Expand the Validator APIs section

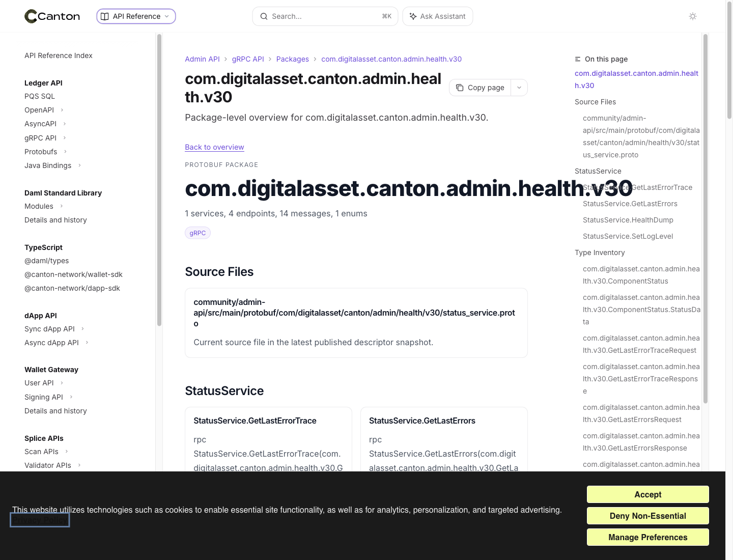click(x=79, y=465)
